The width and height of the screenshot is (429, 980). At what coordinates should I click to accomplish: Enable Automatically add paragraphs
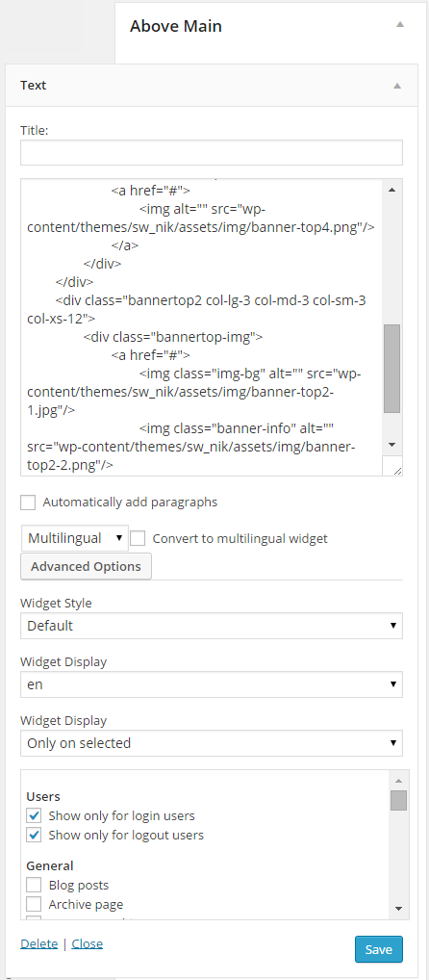[28, 503]
